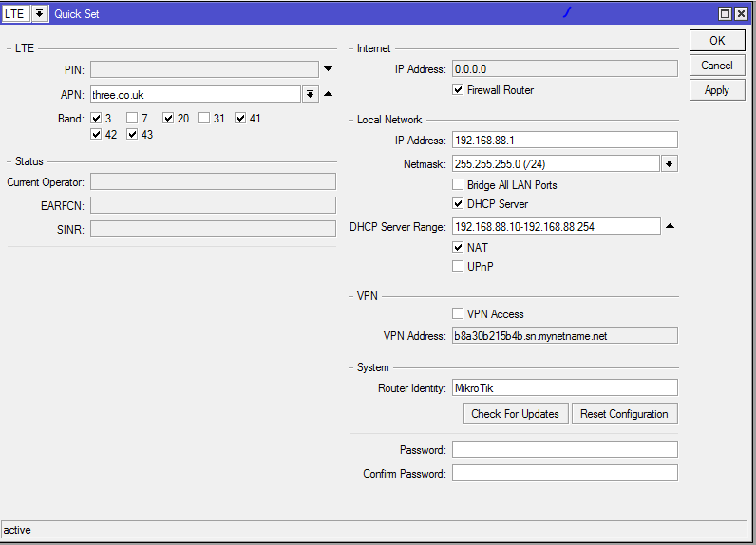Enable Band 31 checkbox

(x=204, y=119)
